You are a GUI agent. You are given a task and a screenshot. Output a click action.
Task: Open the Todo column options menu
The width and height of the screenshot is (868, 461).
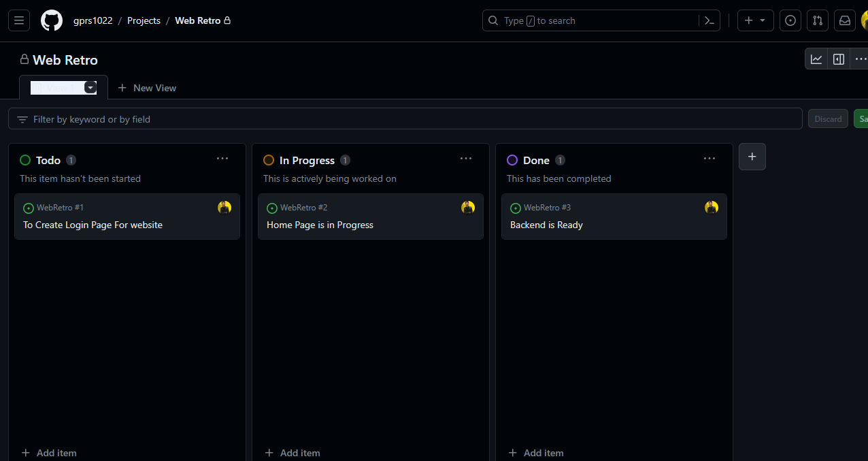pyautogui.click(x=222, y=159)
